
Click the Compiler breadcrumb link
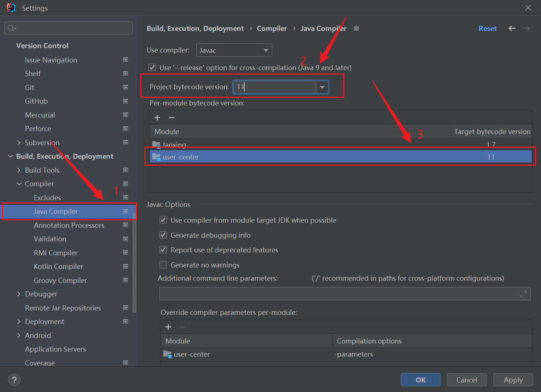click(x=272, y=28)
